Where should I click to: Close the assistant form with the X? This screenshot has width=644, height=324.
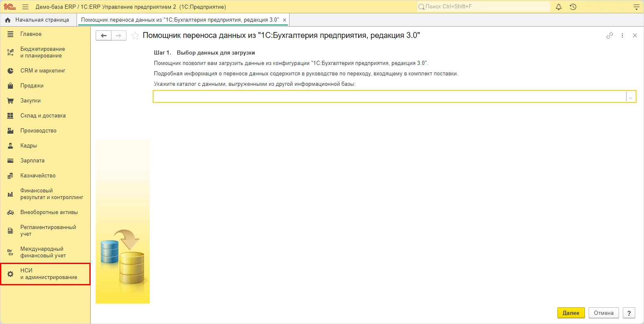coord(635,36)
